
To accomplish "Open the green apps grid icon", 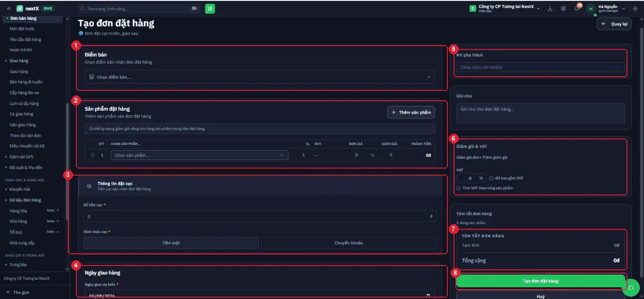I will pos(210,8).
